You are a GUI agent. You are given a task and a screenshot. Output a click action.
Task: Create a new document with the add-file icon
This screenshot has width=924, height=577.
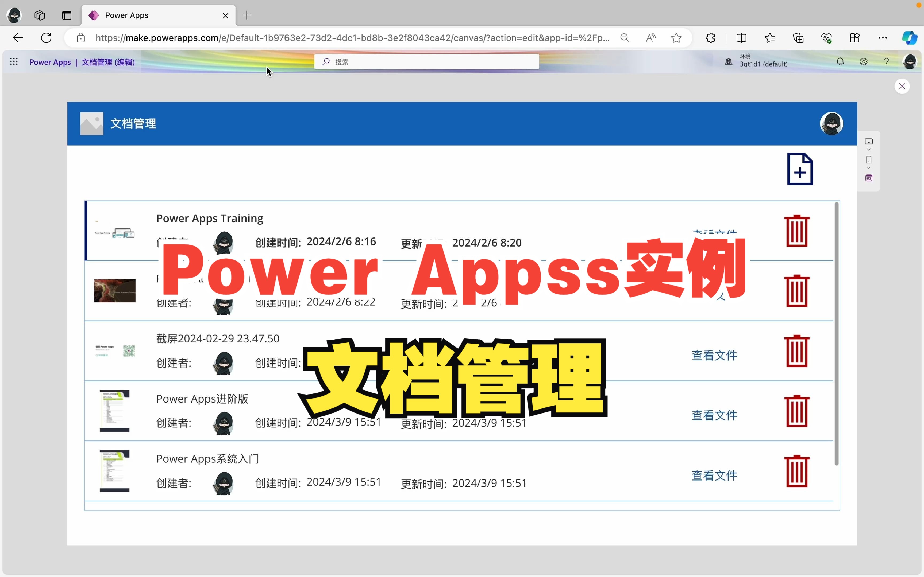point(799,169)
